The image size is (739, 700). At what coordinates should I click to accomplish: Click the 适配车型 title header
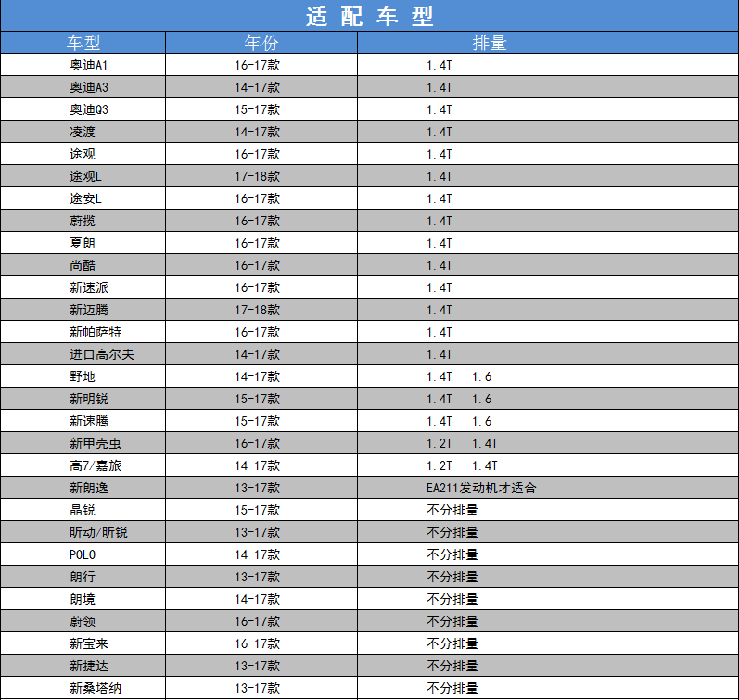point(369,16)
